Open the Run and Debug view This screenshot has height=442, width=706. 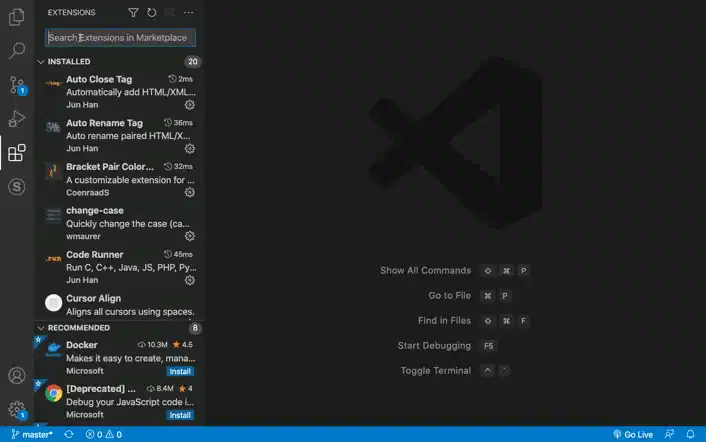click(x=17, y=119)
